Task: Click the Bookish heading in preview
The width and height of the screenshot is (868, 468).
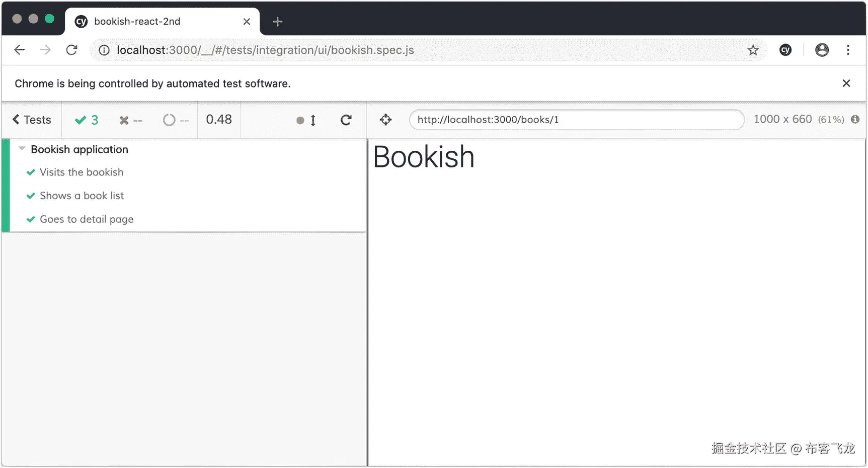Action: tap(424, 157)
